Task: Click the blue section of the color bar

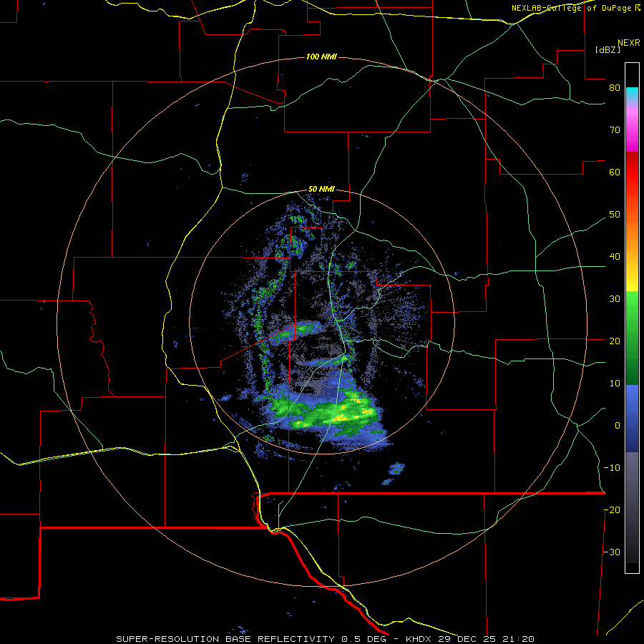Action: 632,419
